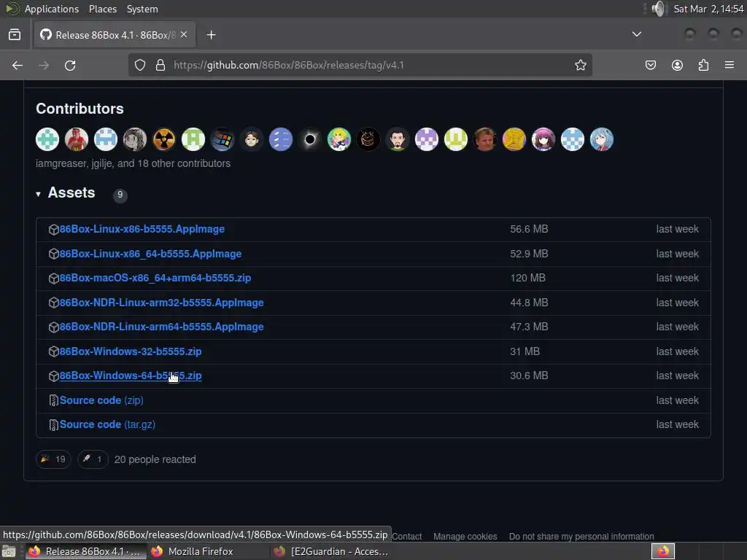The height and width of the screenshot is (560, 747).
Task: Click the volume speaker icon in top panel
Action: (659, 9)
